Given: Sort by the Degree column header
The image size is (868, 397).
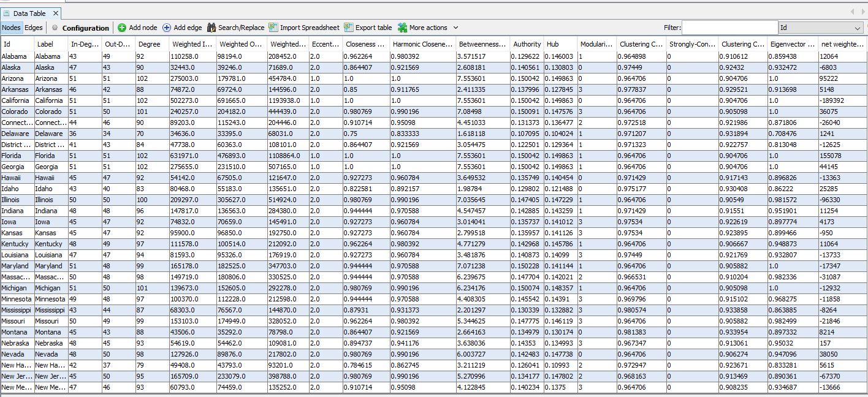Looking at the screenshot, I should coord(153,44).
